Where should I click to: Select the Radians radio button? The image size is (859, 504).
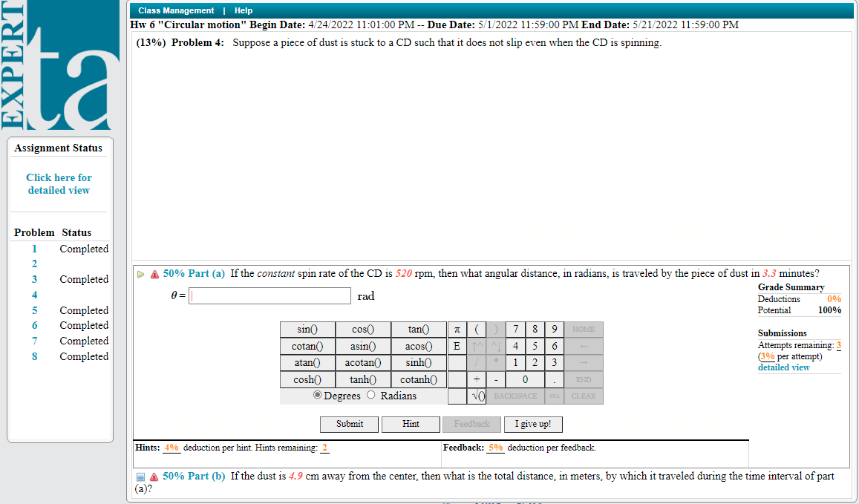coord(370,395)
